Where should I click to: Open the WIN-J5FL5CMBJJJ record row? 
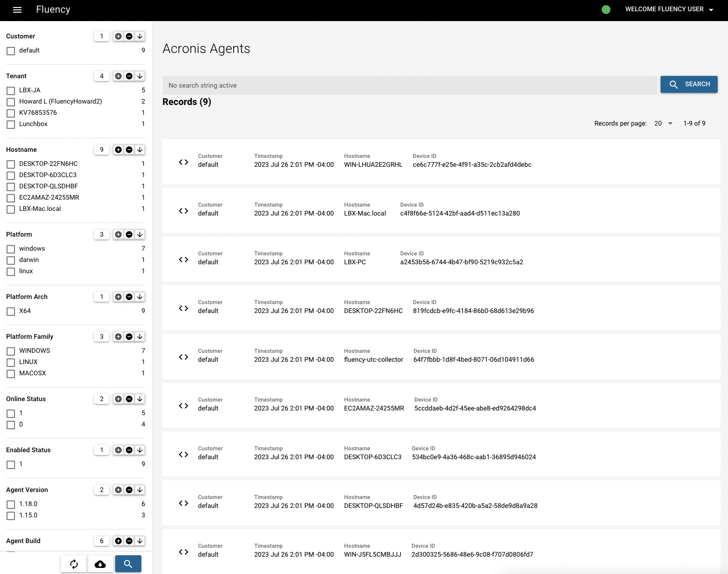pyautogui.click(x=441, y=551)
